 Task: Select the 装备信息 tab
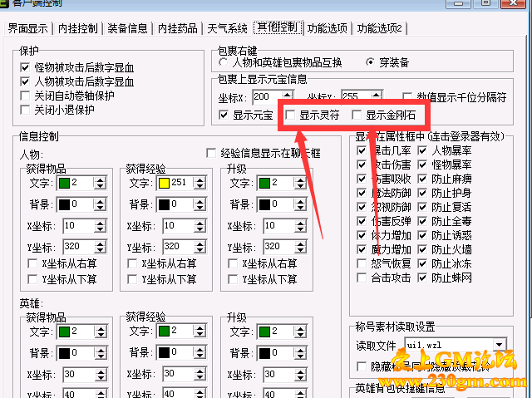coord(127,28)
